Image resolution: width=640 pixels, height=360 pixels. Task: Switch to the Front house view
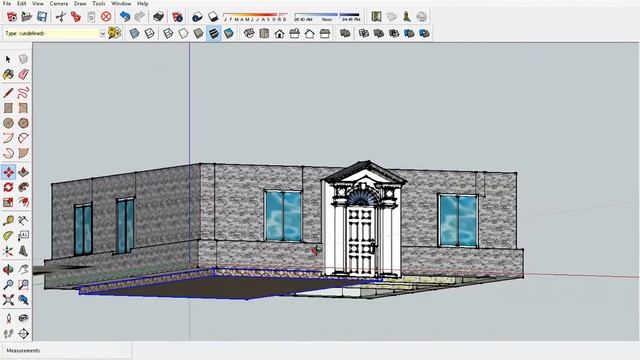[x=279, y=33]
